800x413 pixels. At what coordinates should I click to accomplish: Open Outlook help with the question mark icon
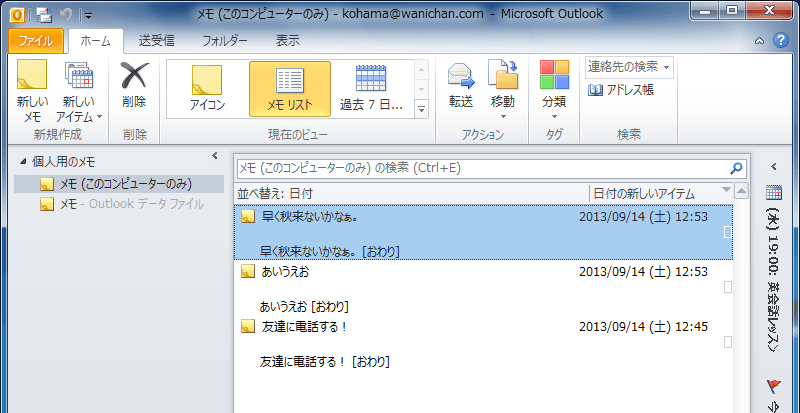781,40
